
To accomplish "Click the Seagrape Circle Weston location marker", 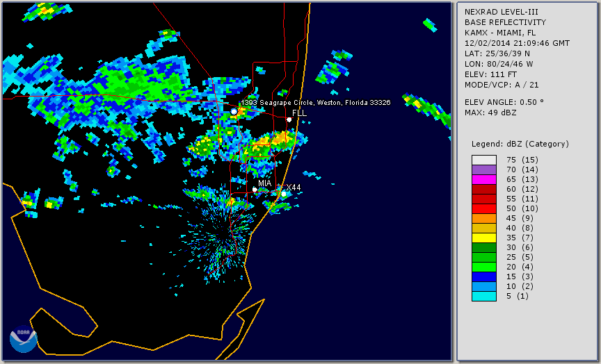I will [234, 111].
